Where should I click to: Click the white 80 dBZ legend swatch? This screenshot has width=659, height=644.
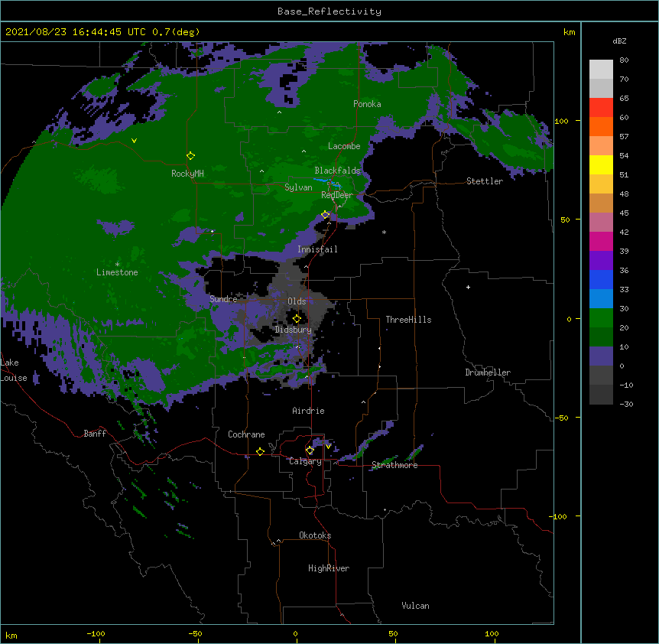point(601,70)
